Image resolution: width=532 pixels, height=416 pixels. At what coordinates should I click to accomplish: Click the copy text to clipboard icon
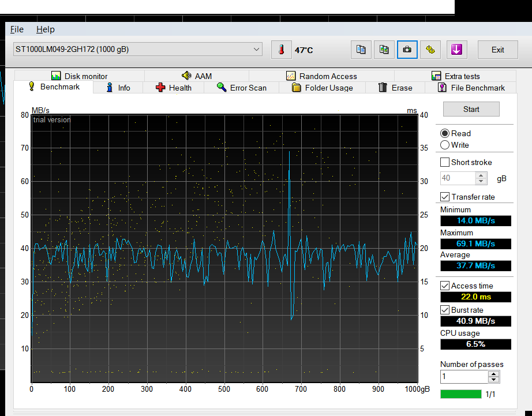(361, 50)
